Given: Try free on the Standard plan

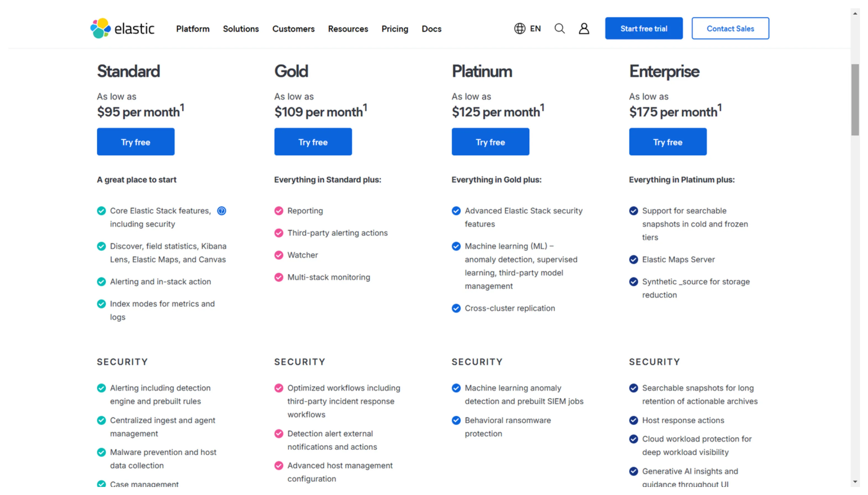Looking at the screenshot, I should (x=135, y=142).
